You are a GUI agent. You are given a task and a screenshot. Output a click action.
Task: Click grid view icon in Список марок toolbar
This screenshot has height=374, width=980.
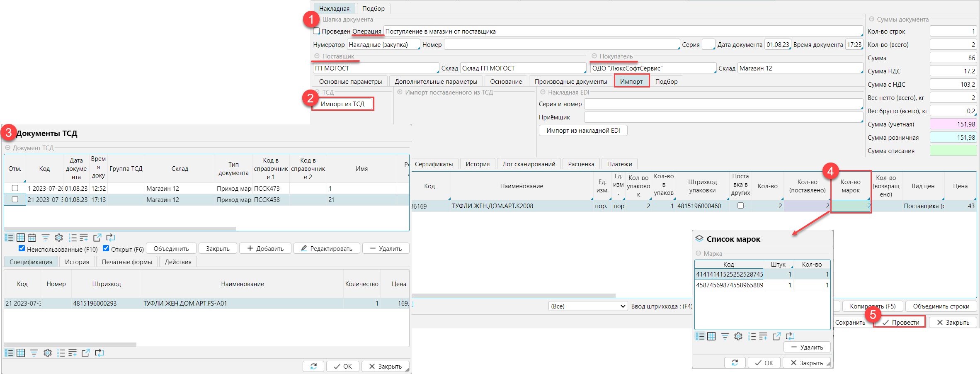tap(711, 336)
